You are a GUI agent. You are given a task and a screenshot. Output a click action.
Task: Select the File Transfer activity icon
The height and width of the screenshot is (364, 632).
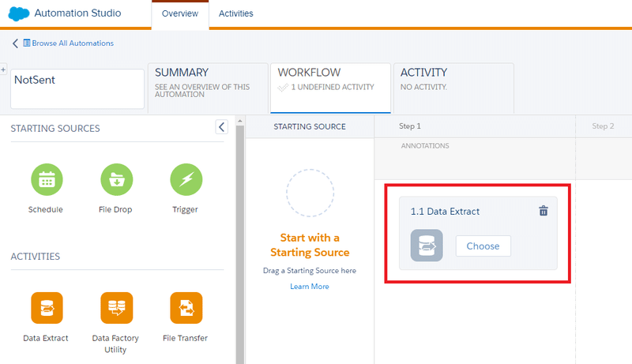pos(186,308)
